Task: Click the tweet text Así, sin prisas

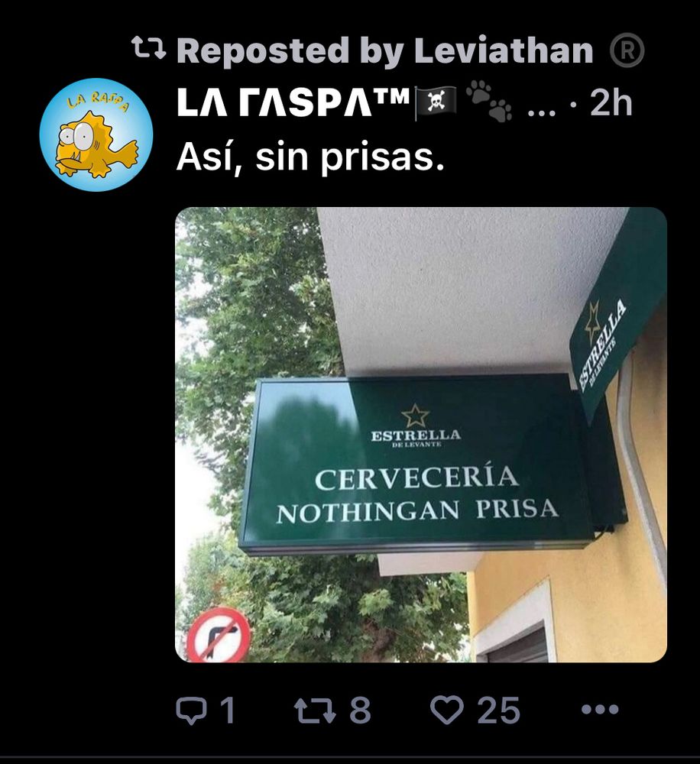Action: pos(310,157)
